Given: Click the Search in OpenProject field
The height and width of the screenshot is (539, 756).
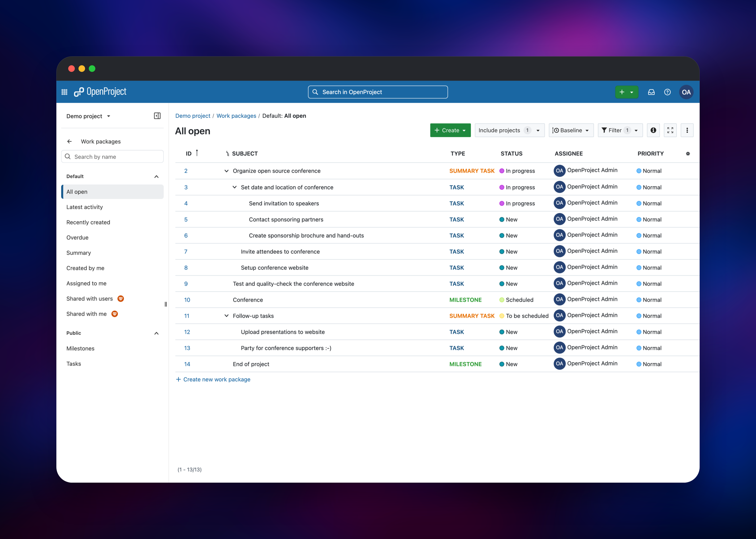Looking at the screenshot, I should tap(378, 92).
